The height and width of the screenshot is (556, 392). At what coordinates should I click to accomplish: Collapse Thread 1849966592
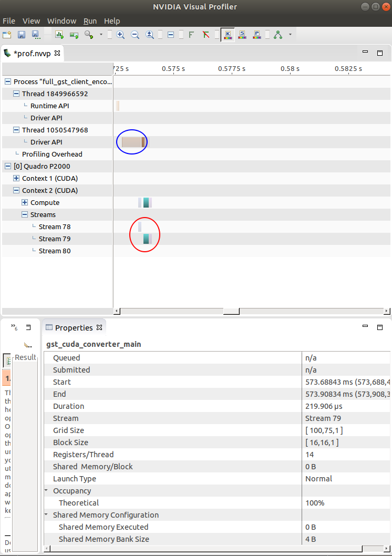(16, 94)
